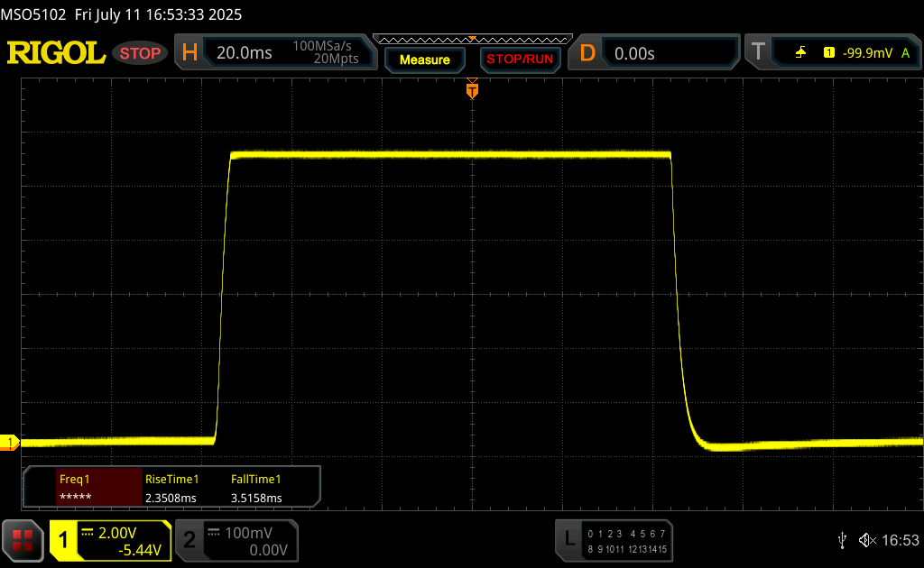Open the logic analyzer L panel
924x568 pixels.
tap(569, 538)
